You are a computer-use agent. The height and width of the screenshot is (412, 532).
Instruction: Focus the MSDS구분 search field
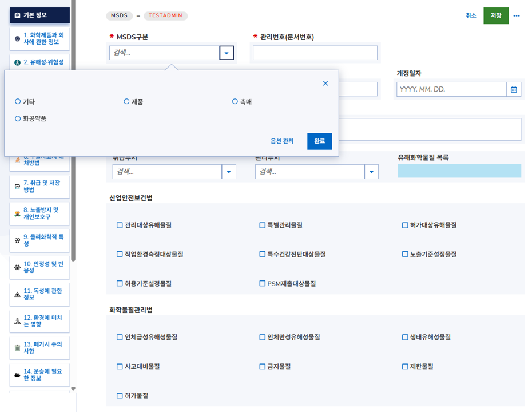pyautogui.click(x=165, y=53)
